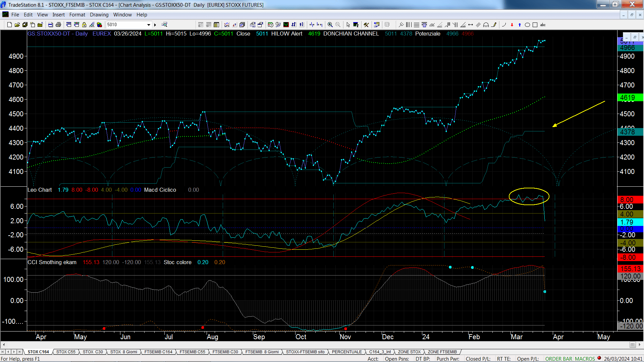644x362 pixels.
Task: Click the next-tab scroll arrow
Action: click(x=14, y=352)
